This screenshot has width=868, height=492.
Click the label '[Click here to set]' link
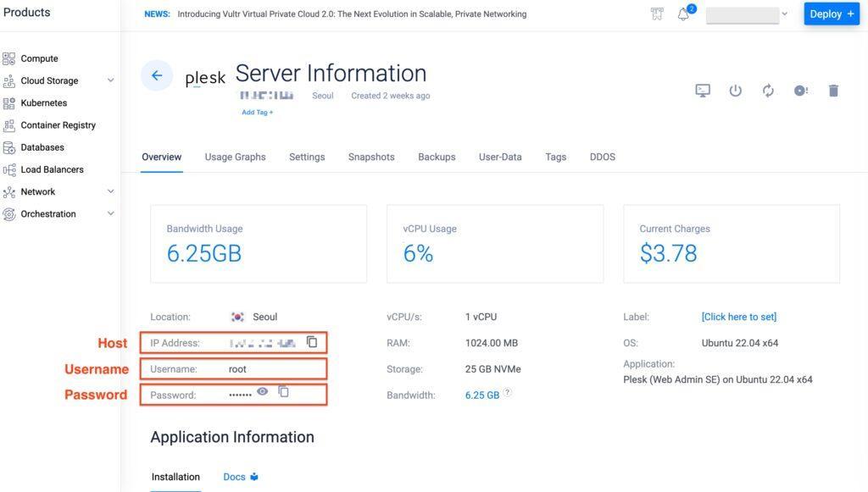point(739,317)
